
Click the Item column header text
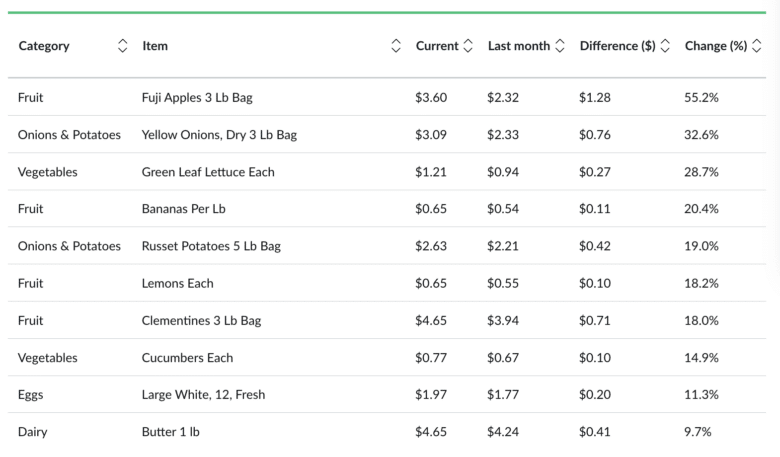click(155, 46)
